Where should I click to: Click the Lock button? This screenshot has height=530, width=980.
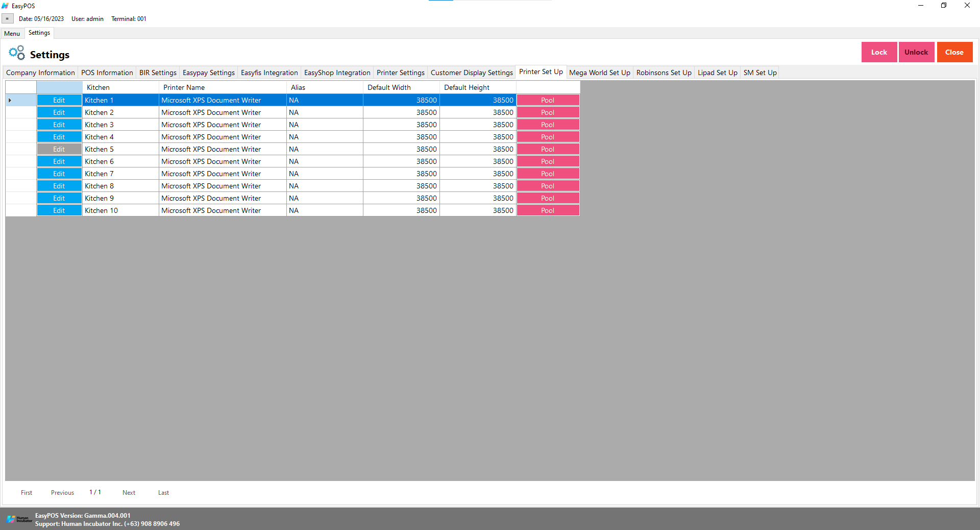point(879,52)
